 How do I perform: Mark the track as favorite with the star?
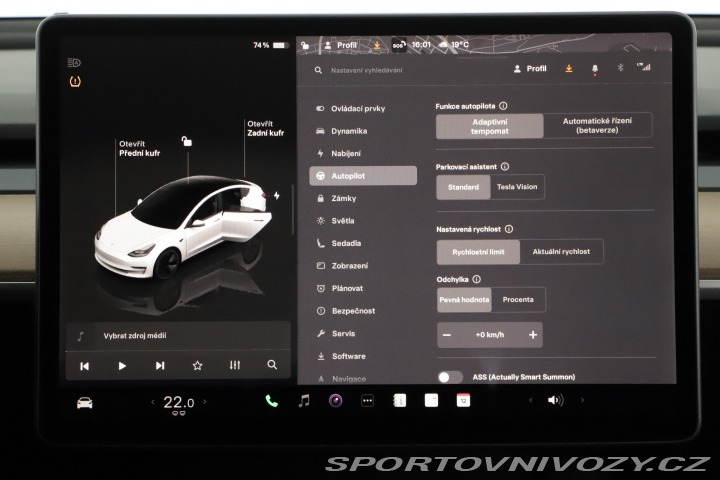click(x=197, y=366)
